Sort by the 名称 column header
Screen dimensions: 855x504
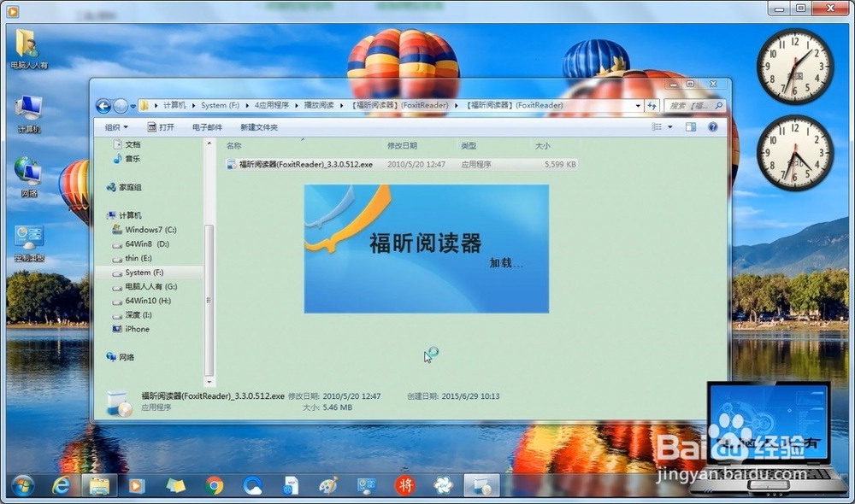click(x=234, y=145)
